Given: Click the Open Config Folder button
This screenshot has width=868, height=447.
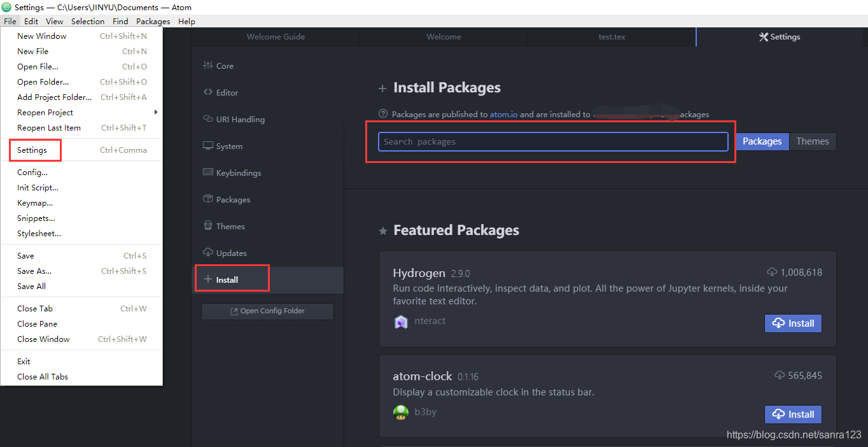Looking at the screenshot, I should [x=267, y=311].
